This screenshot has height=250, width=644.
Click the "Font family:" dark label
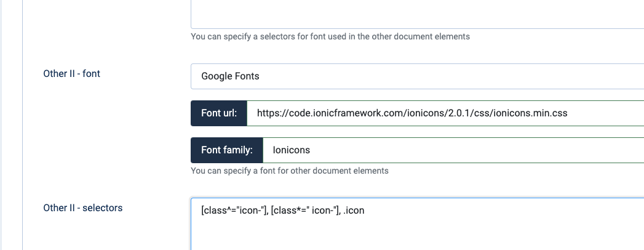227,150
